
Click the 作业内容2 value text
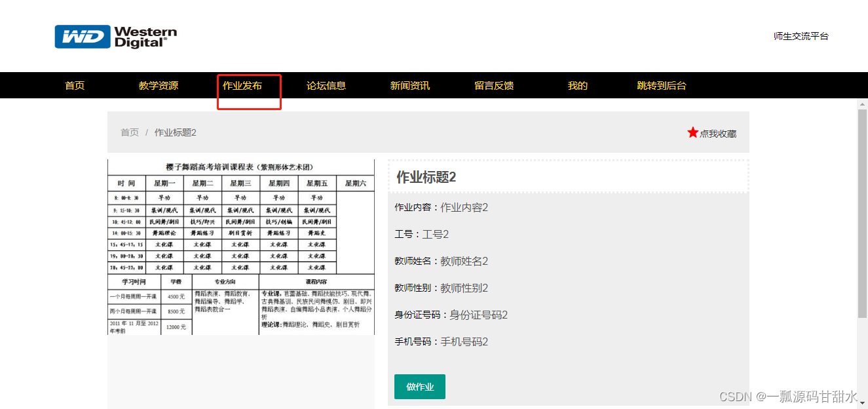coord(464,207)
